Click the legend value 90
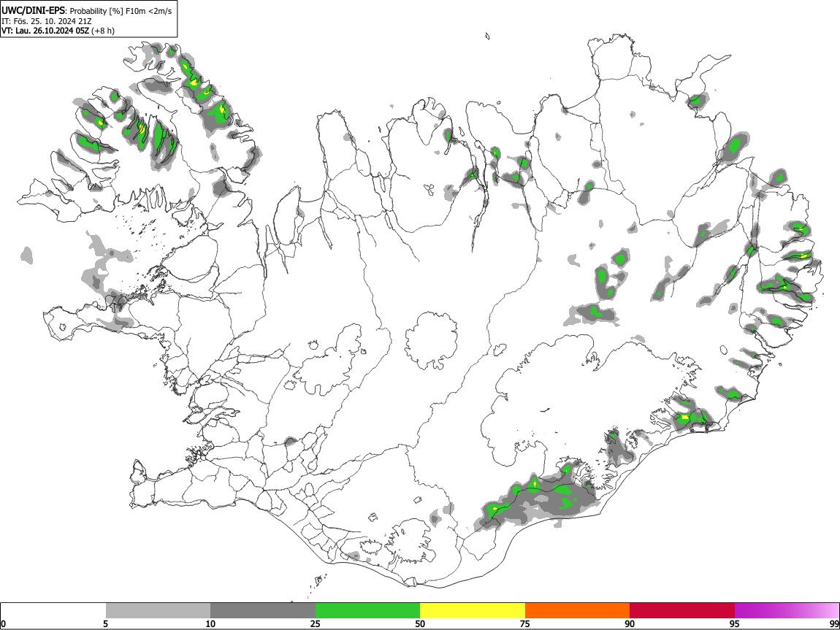This screenshot has width=840, height=630. coord(630,623)
